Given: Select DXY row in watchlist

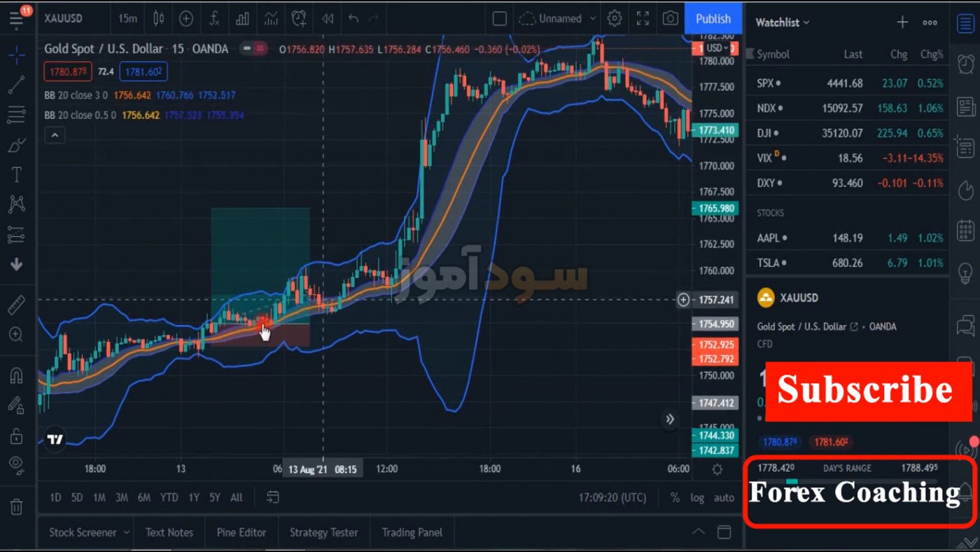Looking at the screenshot, I should [x=848, y=183].
